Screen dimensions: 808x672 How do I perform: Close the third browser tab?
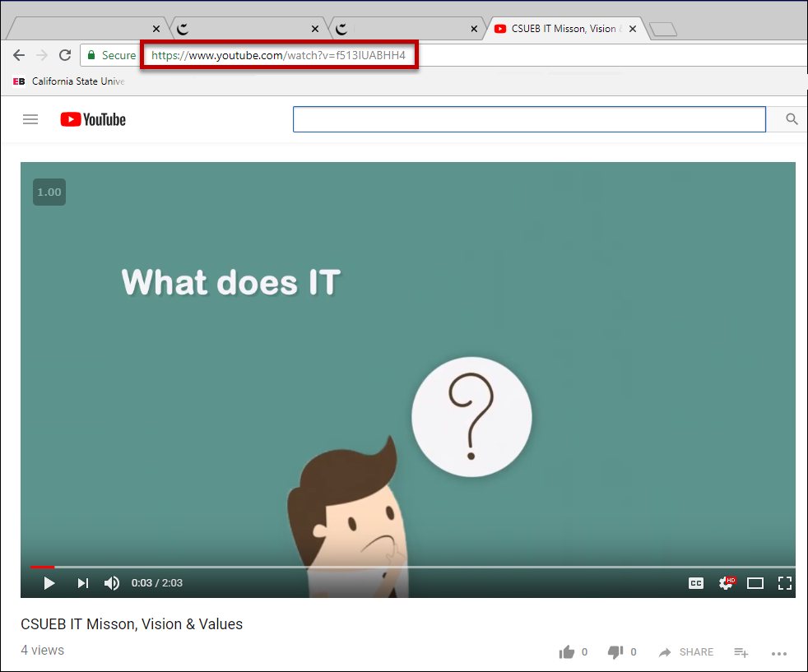pos(474,29)
